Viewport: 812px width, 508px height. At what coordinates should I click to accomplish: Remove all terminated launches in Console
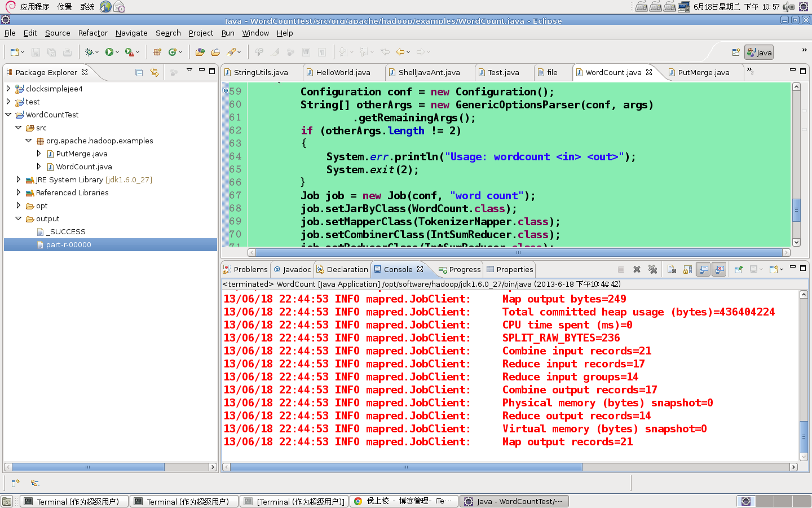pyautogui.click(x=652, y=269)
